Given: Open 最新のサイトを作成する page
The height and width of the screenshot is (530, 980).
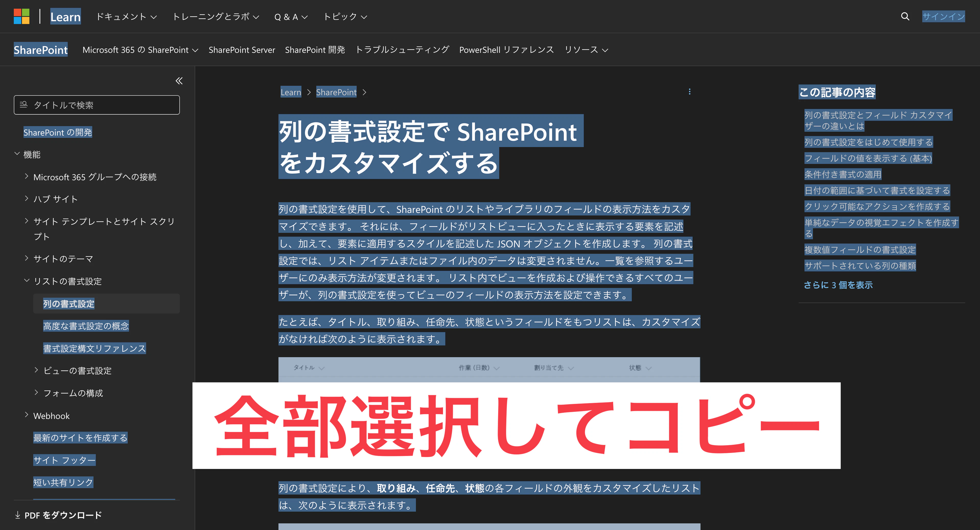Looking at the screenshot, I should click(80, 438).
